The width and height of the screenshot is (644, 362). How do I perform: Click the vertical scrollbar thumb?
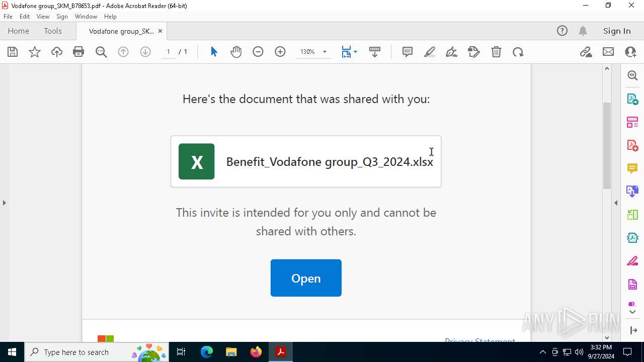[x=607, y=145]
